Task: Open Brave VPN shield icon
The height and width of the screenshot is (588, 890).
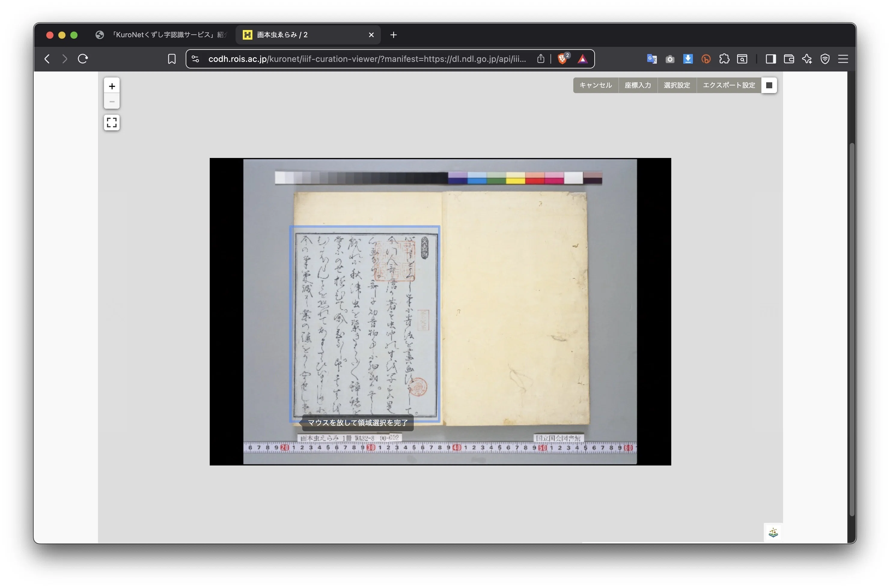Action: point(825,59)
